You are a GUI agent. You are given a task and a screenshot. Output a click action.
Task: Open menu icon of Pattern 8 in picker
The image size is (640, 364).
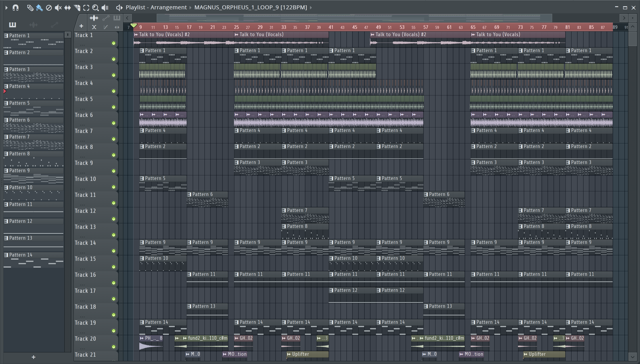6,154
